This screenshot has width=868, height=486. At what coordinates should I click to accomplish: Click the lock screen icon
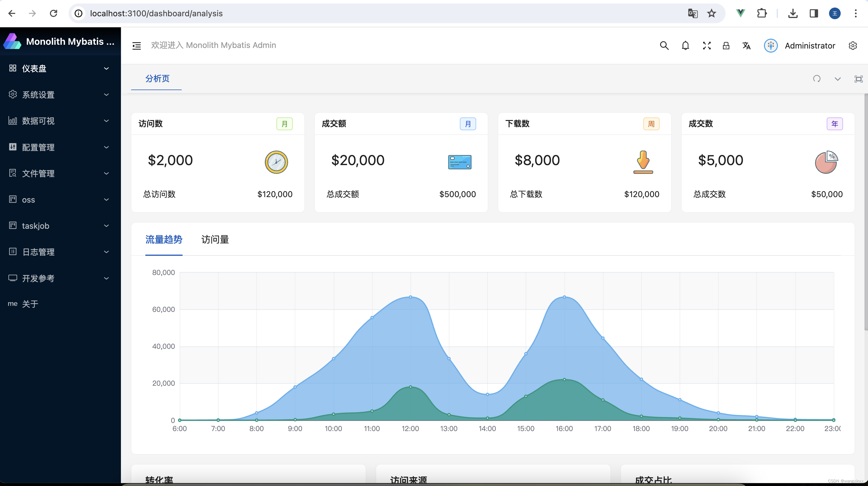coord(726,46)
